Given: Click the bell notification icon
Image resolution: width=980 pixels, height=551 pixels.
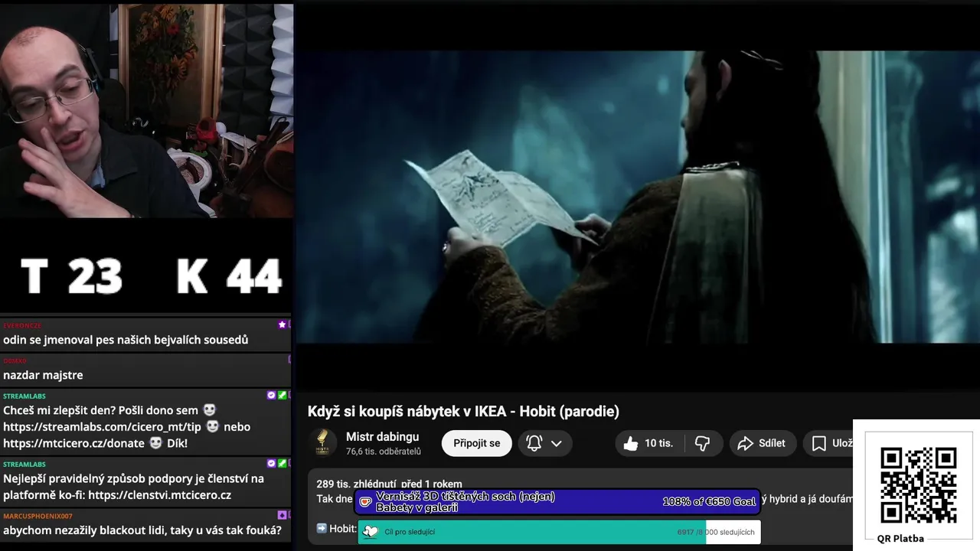Looking at the screenshot, I should tap(534, 443).
